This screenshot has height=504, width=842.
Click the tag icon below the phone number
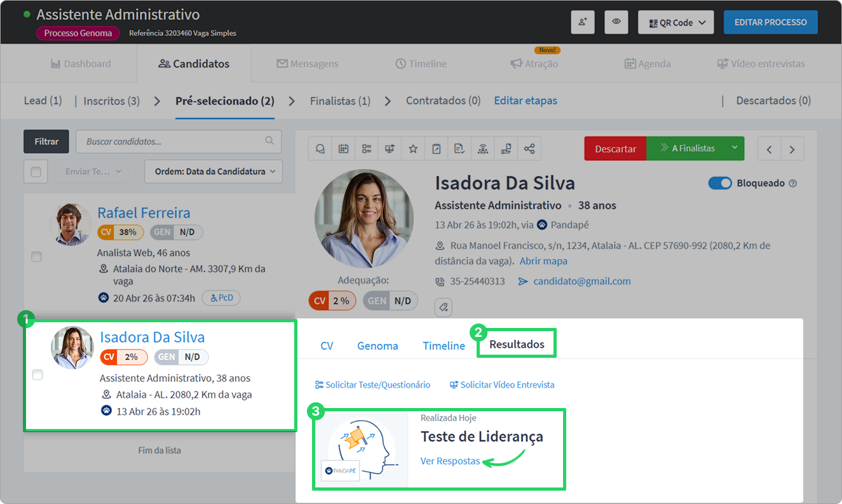click(x=444, y=308)
